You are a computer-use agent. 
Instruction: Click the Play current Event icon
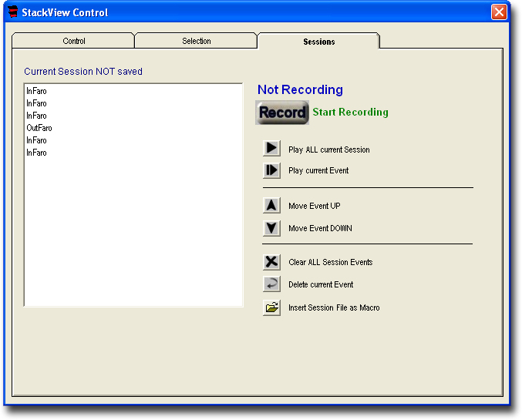point(271,170)
